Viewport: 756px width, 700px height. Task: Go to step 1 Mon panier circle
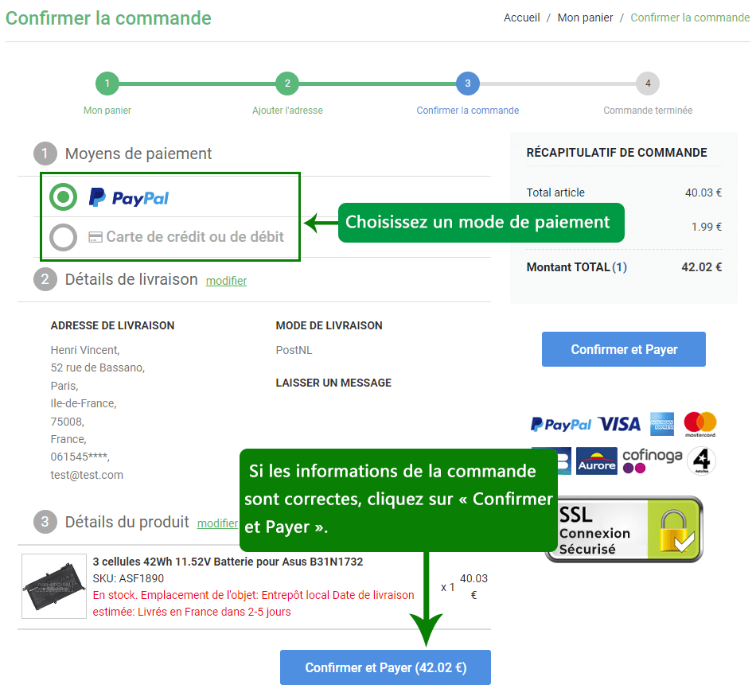[x=107, y=84]
